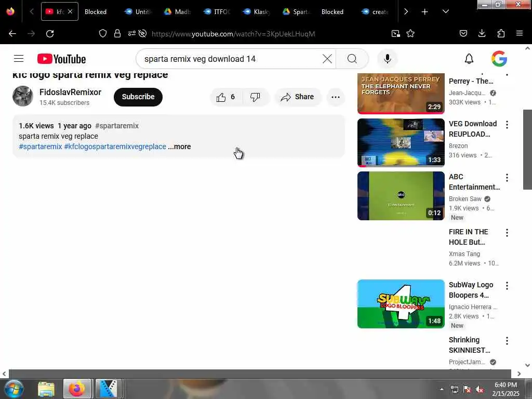Open more actions ellipsis beside Share
The height and width of the screenshot is (399, 532).
335,97
